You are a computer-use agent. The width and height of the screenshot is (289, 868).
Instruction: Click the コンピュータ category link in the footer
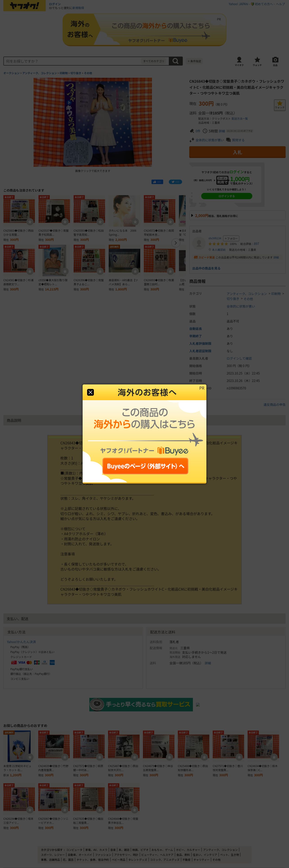74,850
